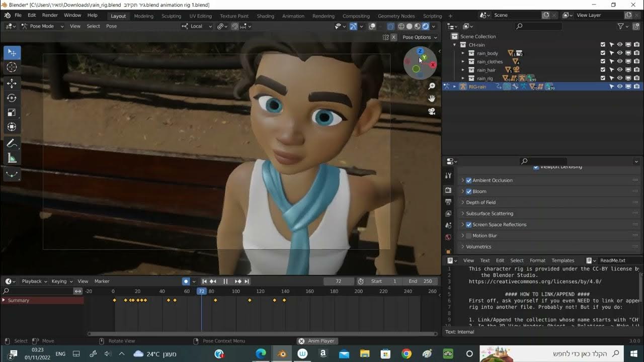Toggle the camera view icon

coord(431,111)
